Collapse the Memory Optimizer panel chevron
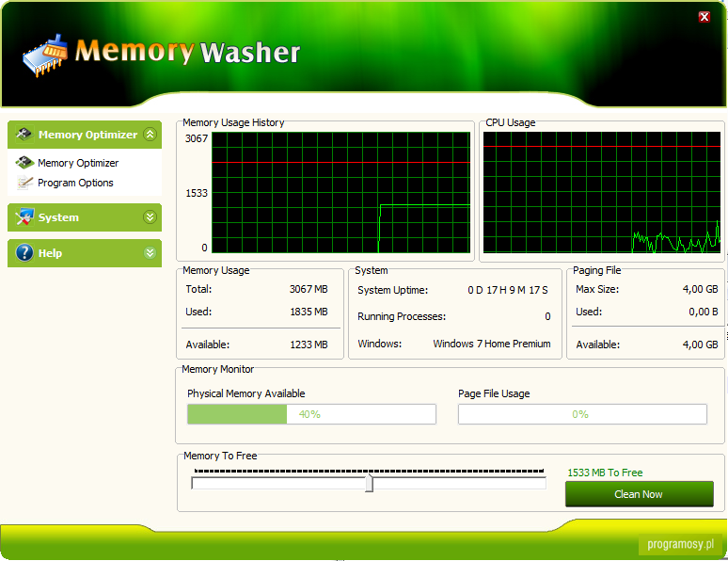Screen dimensions: 728x561 [150, 135]
